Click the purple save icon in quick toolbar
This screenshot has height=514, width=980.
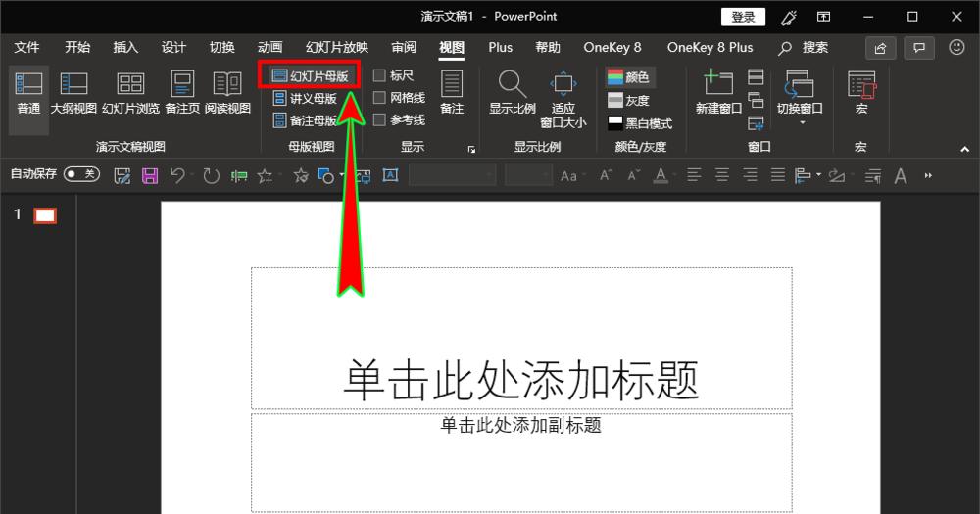click(150, 176)
